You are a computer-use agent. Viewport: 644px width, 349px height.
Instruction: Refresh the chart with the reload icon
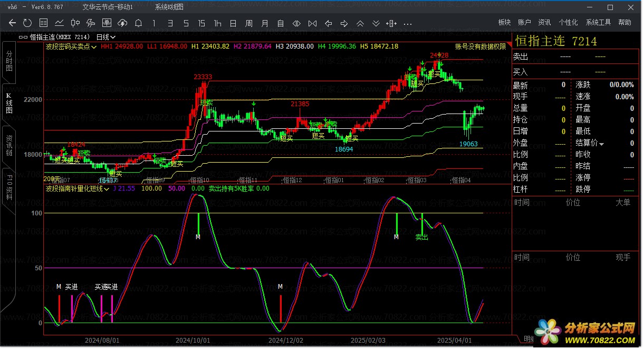click(x=27, y=23)
